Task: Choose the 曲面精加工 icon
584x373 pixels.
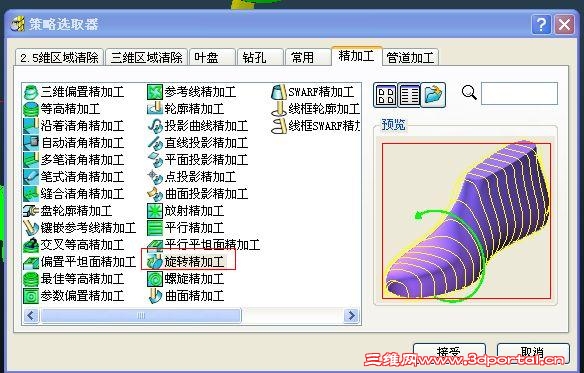Action: pos(155,296)
